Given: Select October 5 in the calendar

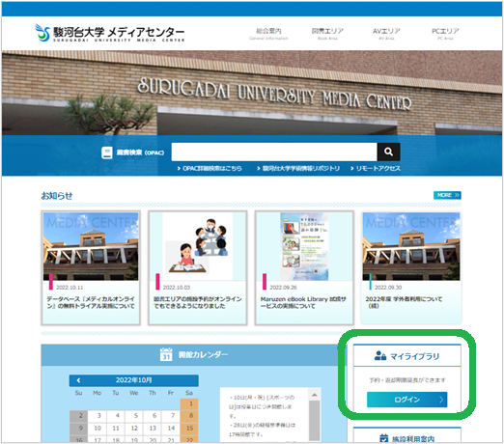Looking at the screenshot, I should click(134, 416).
